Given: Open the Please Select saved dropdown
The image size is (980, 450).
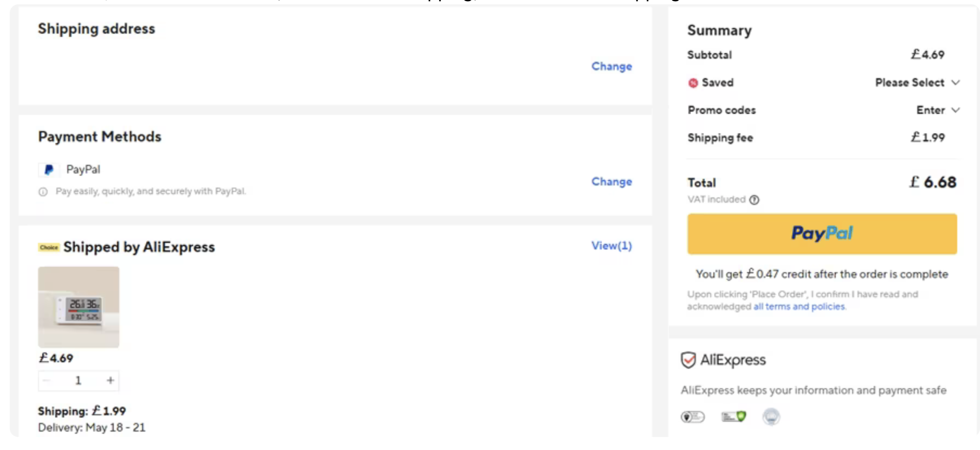Looking at the screenshot, I should pyautogui.click(x=917, y=82).
